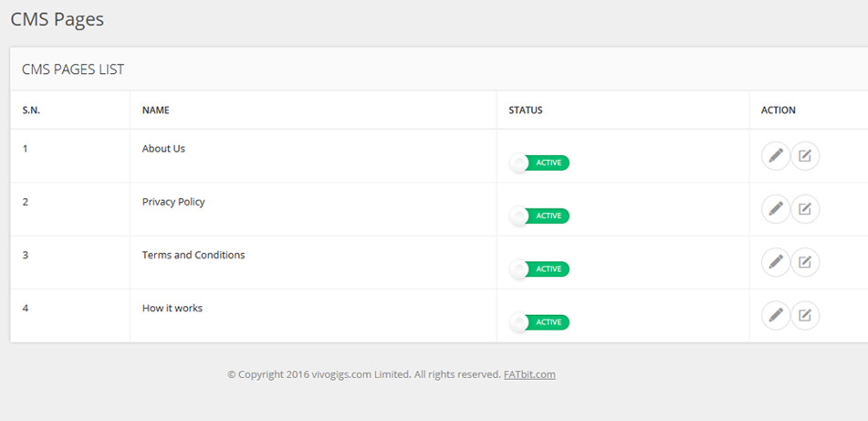Open square content-edit icon for How it works
Image resolution: width=868 pixels, height=421 pixels.
pyautogui.click(x=805, y=316)
